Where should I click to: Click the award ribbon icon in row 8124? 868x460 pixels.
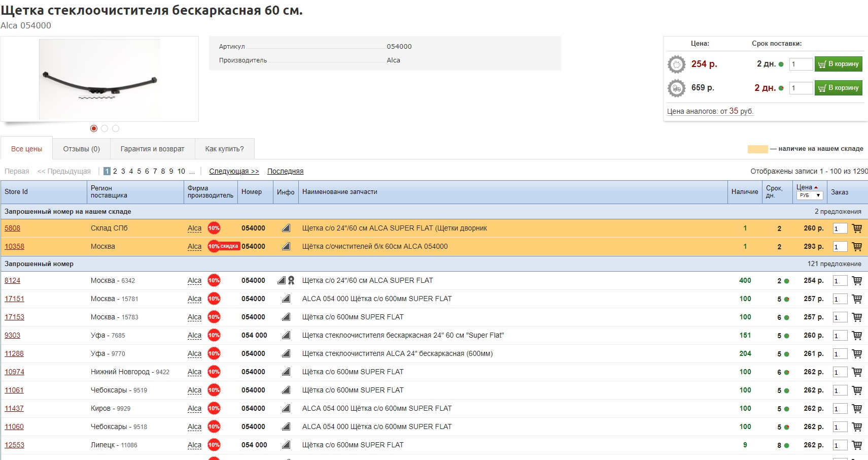coord(291,280)
